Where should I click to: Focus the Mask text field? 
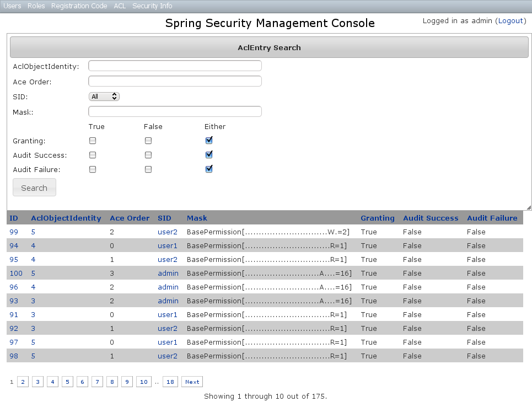pos(175,111)
